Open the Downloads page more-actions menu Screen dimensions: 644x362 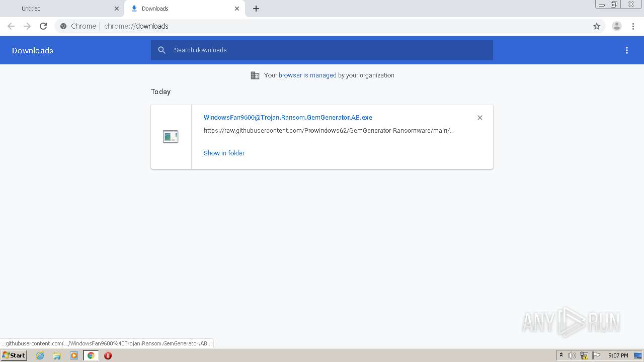tap(627, 50)
